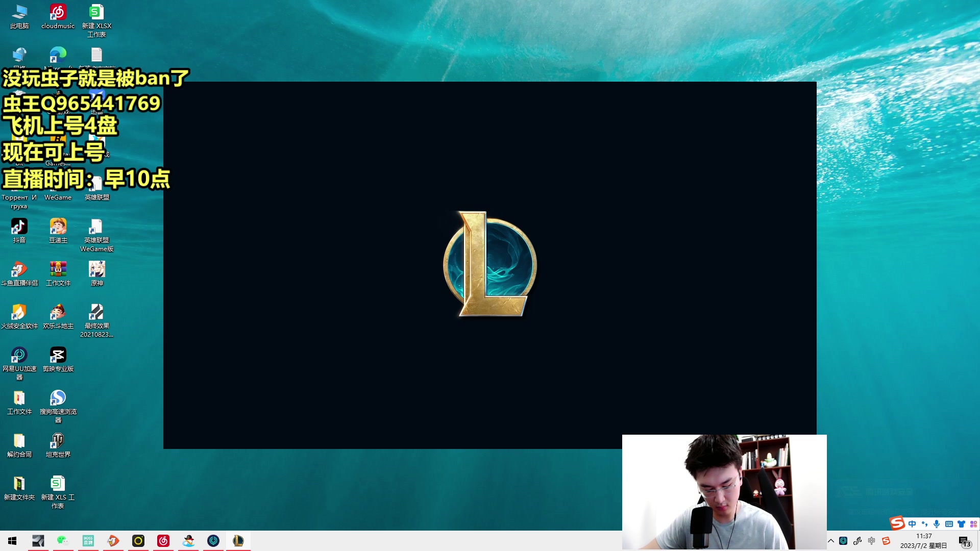
Task: Open the 新建 XLS 工作表 file
Action: (58, 492)
